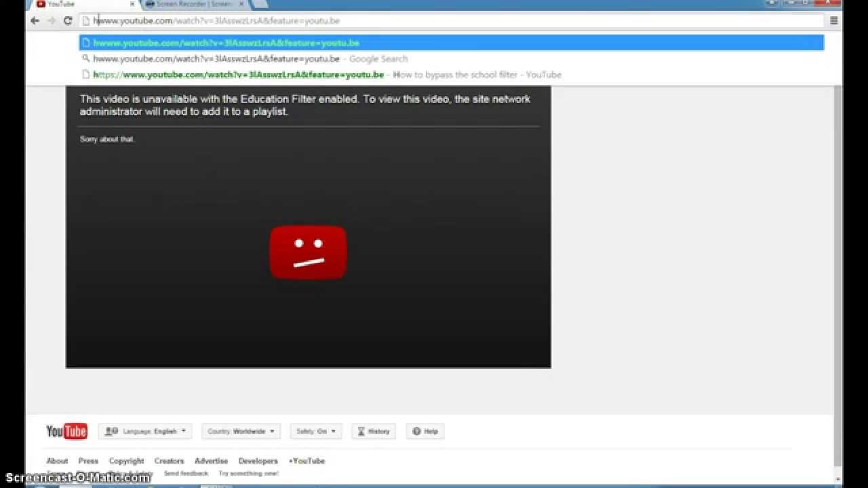The width and height of the screenshot is (868, 488).
Task: Open the Advertise footer link
Action: [211, 461]
